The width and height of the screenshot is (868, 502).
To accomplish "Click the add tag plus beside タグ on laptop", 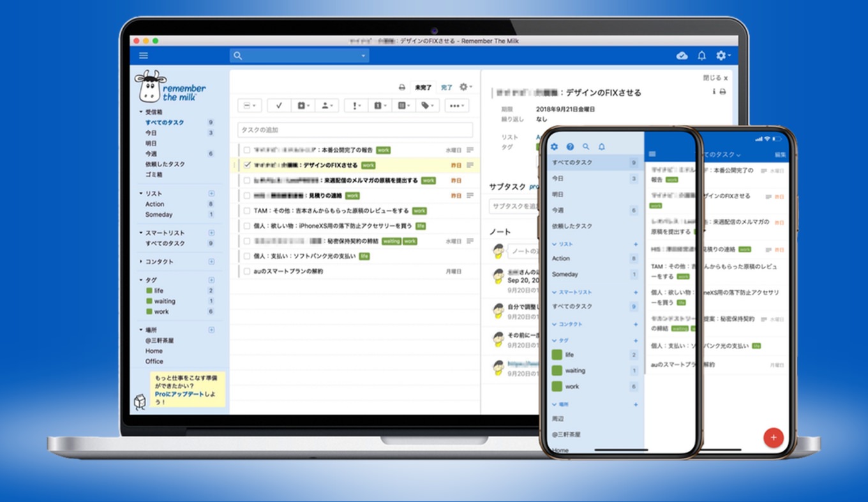I will coord(211,280).
